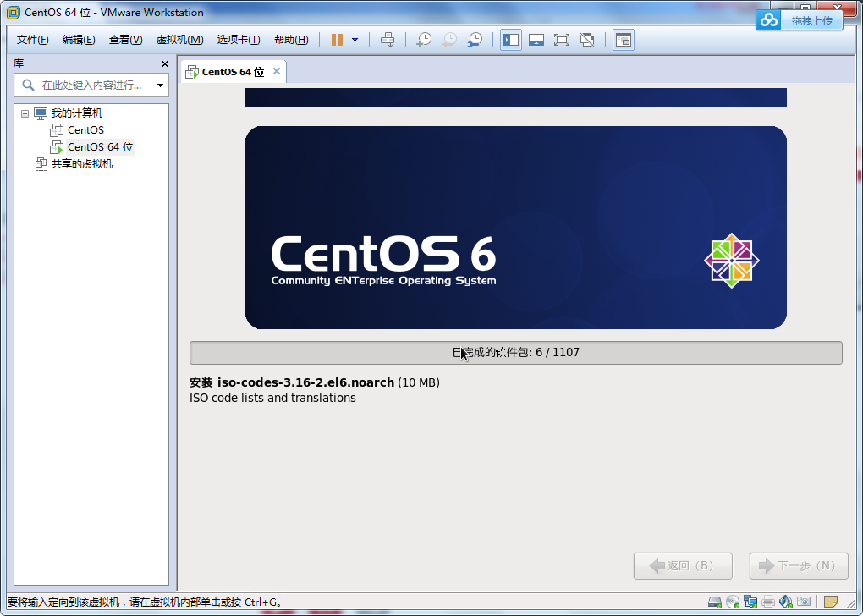Toggle the library sidebar view
The image size is (863, 616).
[x=511, y=40]
